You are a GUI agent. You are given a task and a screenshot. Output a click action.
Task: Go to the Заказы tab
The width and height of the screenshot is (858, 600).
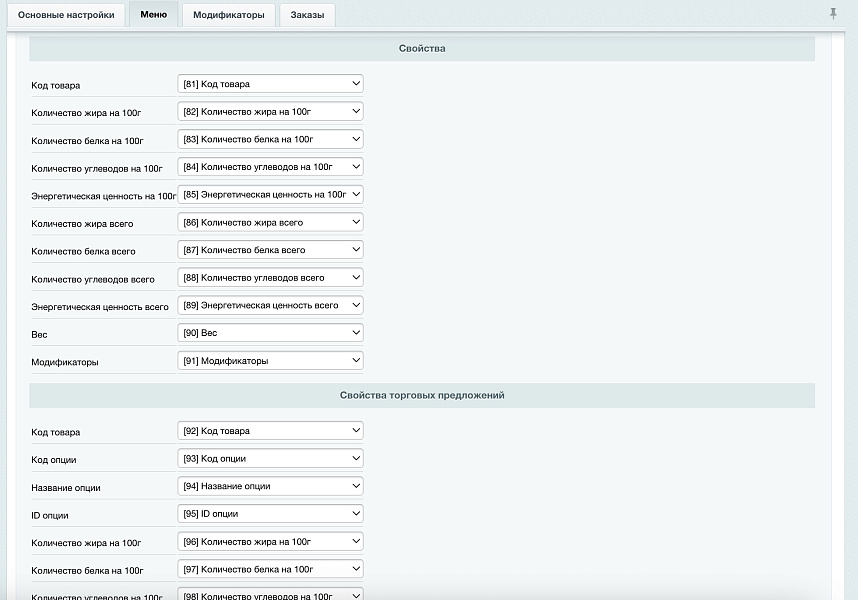pos(307,15)
